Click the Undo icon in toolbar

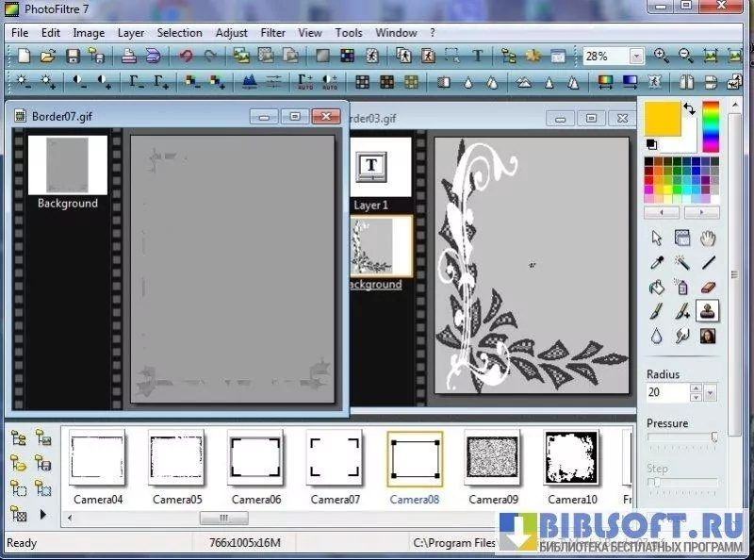click(186, 57)
